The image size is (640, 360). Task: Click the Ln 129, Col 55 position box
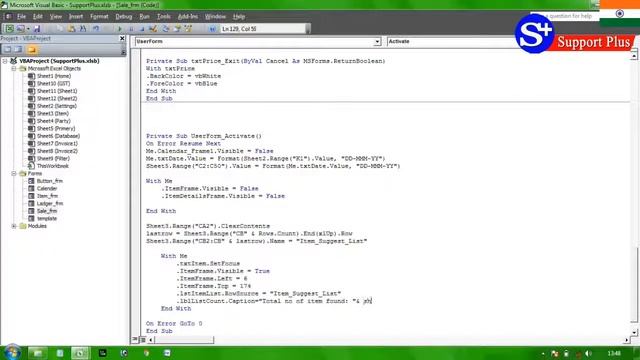click(x=264, y=29)
